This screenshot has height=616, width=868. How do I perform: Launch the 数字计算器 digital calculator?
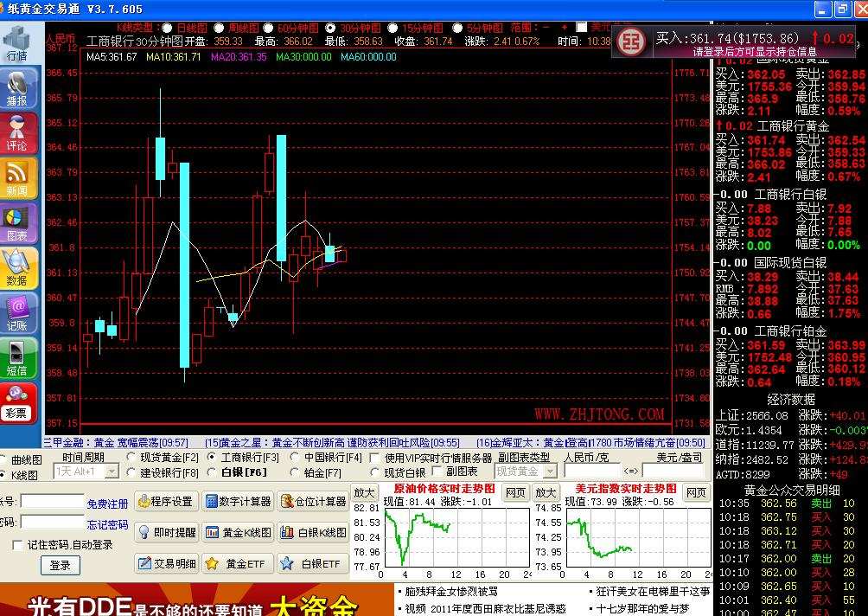point(238,501)
